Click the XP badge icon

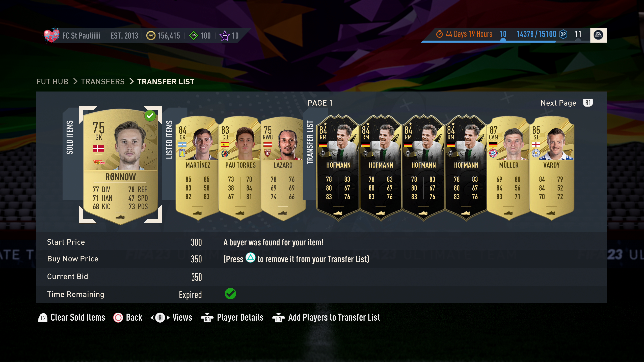563,34
